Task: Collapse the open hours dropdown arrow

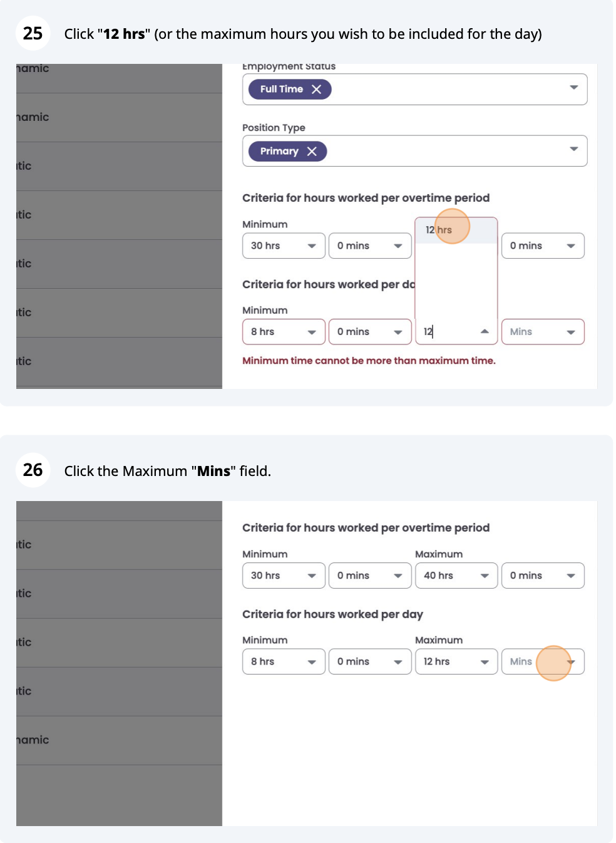Action: pos(485,332)
